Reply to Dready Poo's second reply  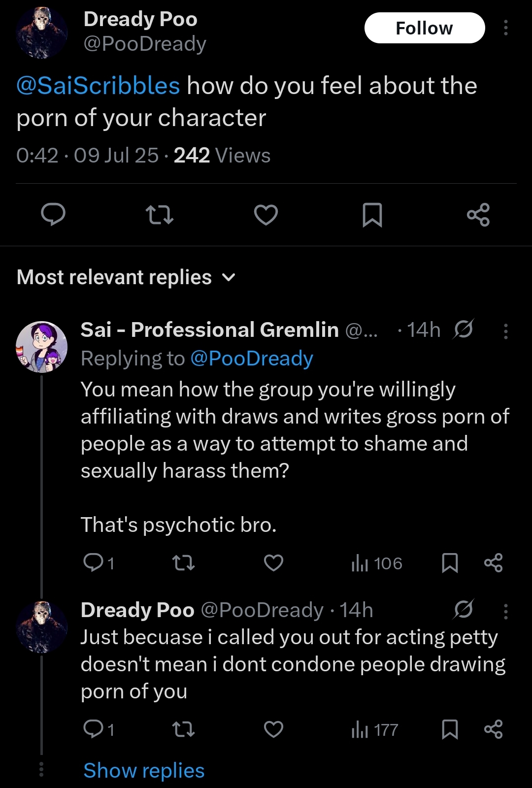[99, 729]
